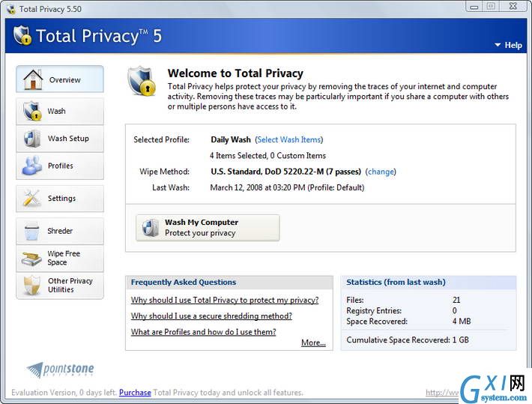Click the Daily Wash profile name
The width and height of the screenshot is (532, 404).
(231, 139)
